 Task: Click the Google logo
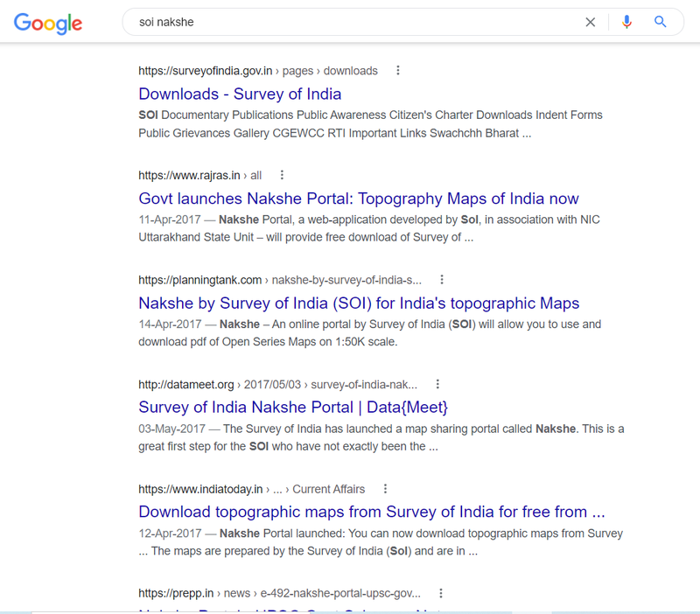click(48, 24)
